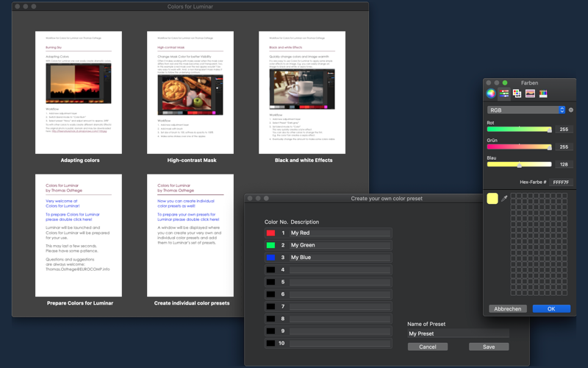The height and width of the screenshot is (368, 588).
Task: Click the description field of color 8
Action: click(340, 319)
